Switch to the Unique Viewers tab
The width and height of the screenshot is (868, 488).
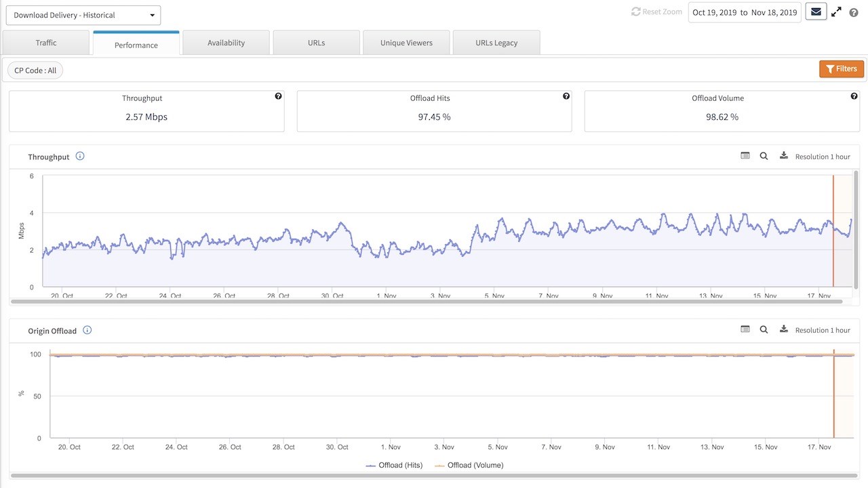click(406, 43)
